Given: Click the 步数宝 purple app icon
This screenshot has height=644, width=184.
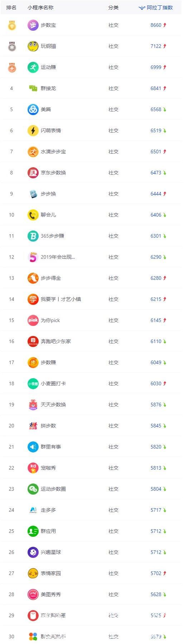Looking at the screenshot, I should pos(33,25).
